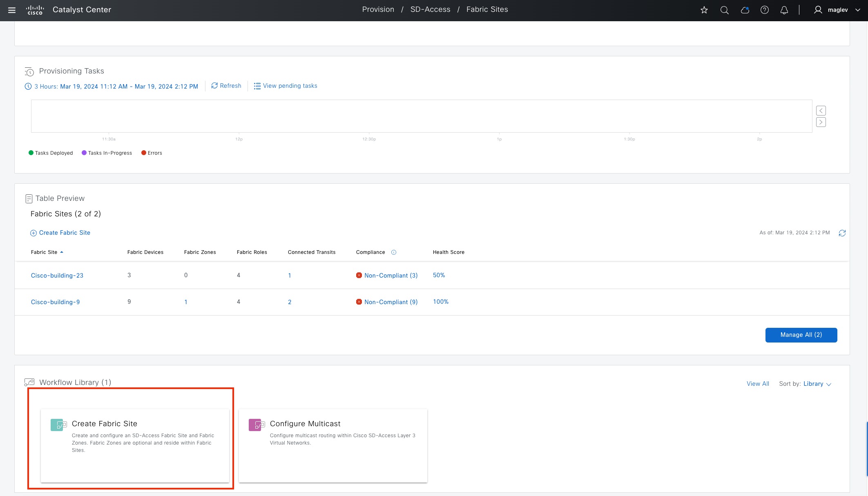Open the help question mark icon

(x=764, y=10)
